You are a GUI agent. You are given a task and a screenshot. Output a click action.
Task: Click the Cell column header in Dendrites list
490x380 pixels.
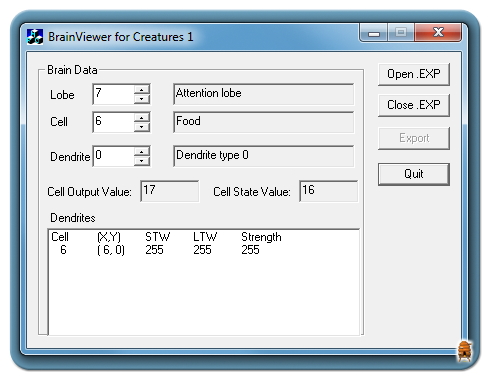click(x=60, y=237)
